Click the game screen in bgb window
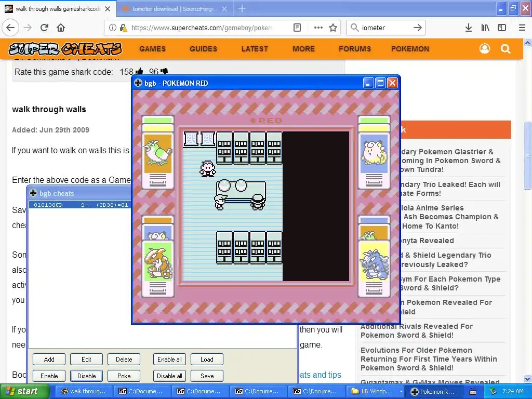 (266, 206)
